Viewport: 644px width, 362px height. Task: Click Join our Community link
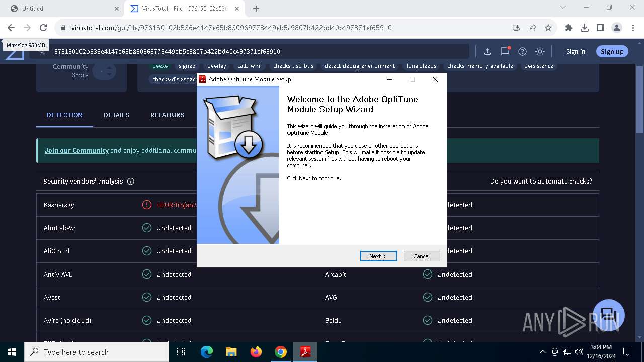76,150
